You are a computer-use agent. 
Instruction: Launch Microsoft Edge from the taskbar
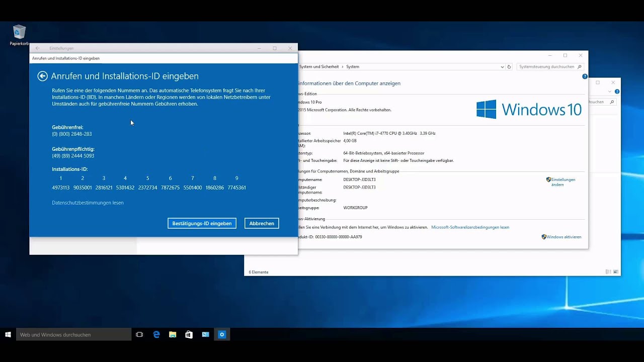point(156,334)
